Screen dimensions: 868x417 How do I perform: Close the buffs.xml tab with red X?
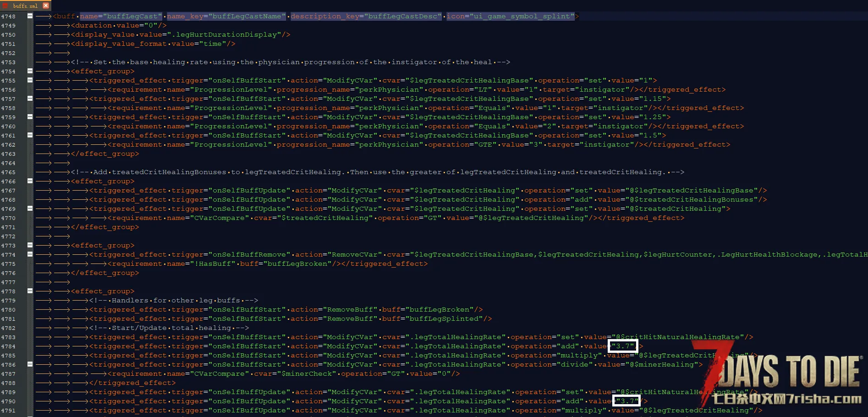(46, 5)
